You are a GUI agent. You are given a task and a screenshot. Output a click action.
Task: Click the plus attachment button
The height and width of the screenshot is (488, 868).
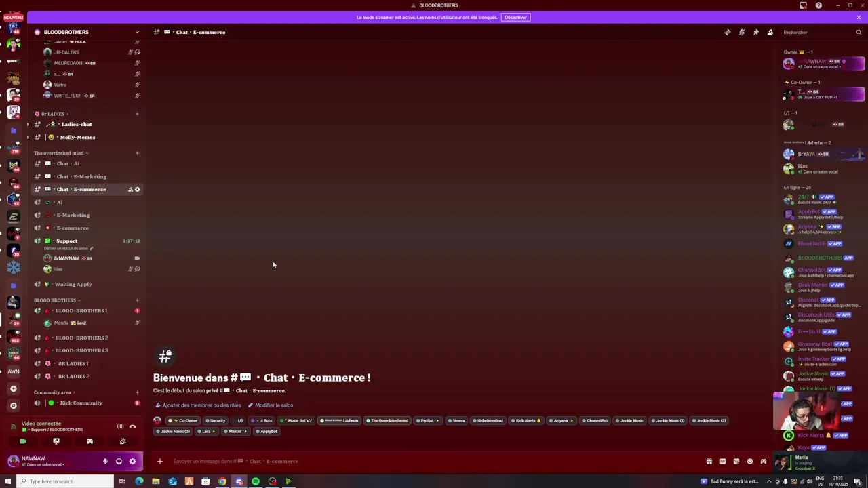point(160,461)
